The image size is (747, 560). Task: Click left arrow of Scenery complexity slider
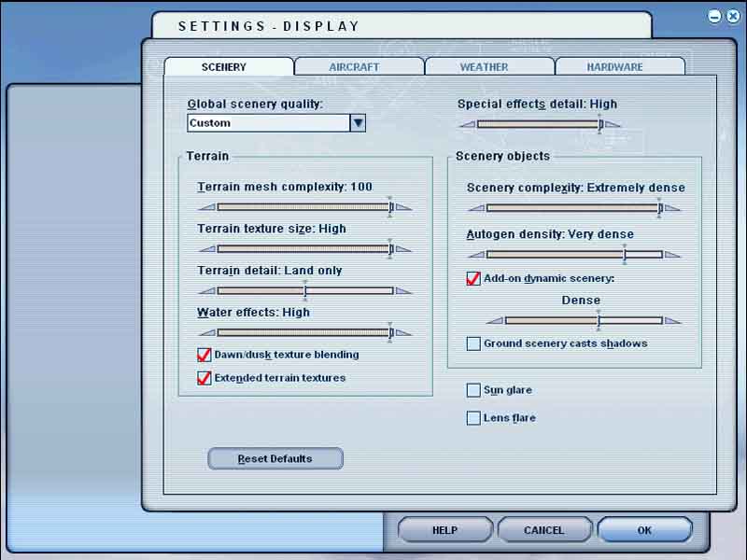pos(476,209)
